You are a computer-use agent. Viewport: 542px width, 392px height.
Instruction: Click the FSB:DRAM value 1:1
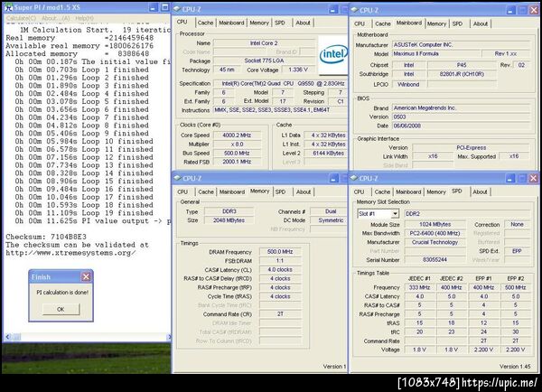click(x=280, y=261)
